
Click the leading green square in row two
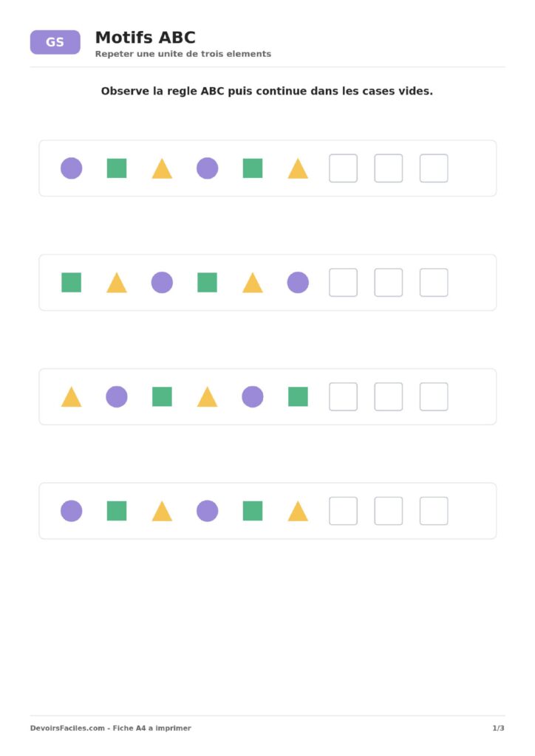coord(72,283)
